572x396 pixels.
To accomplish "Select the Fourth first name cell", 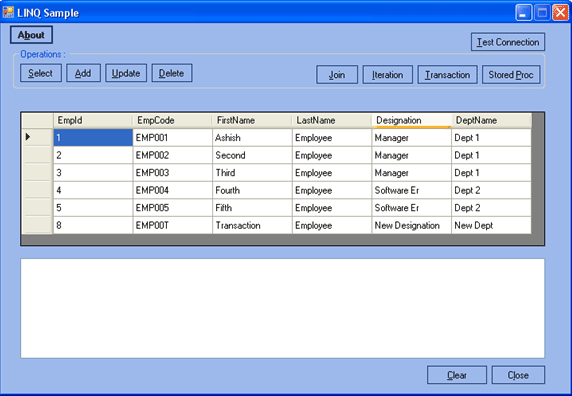I will [x=252, y=190].
